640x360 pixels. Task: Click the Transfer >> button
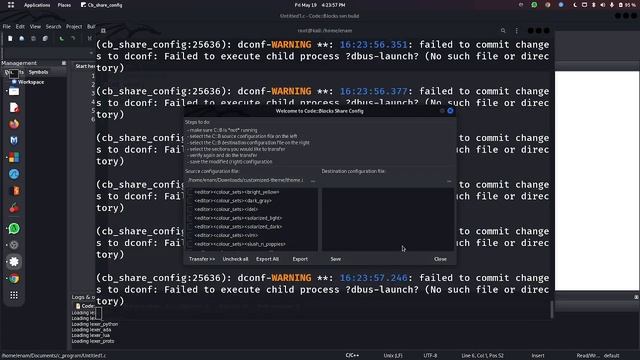(x=202, y=259)
